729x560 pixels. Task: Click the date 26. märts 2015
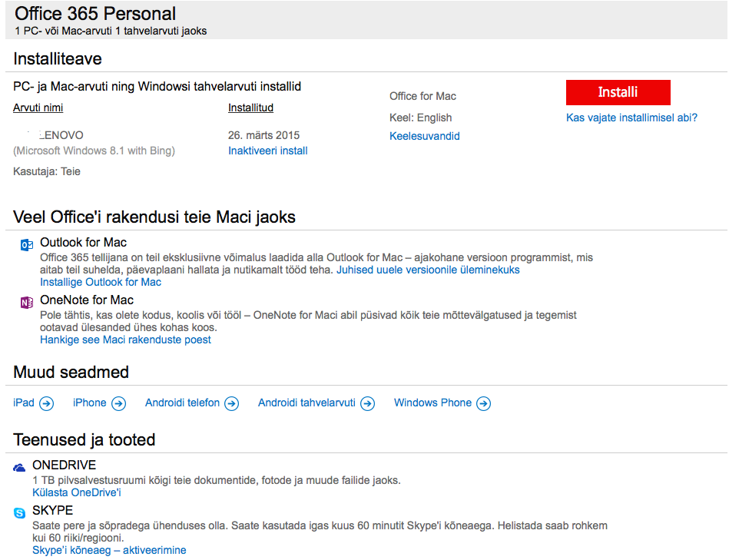pyautogui.click(x=263, y=135)
